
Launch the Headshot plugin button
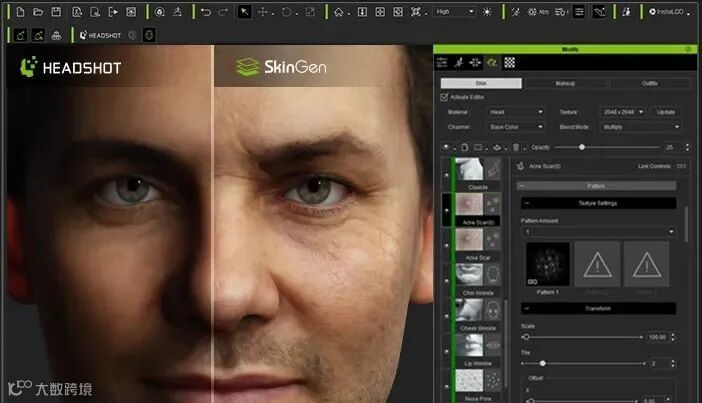[x=100, y=35]
